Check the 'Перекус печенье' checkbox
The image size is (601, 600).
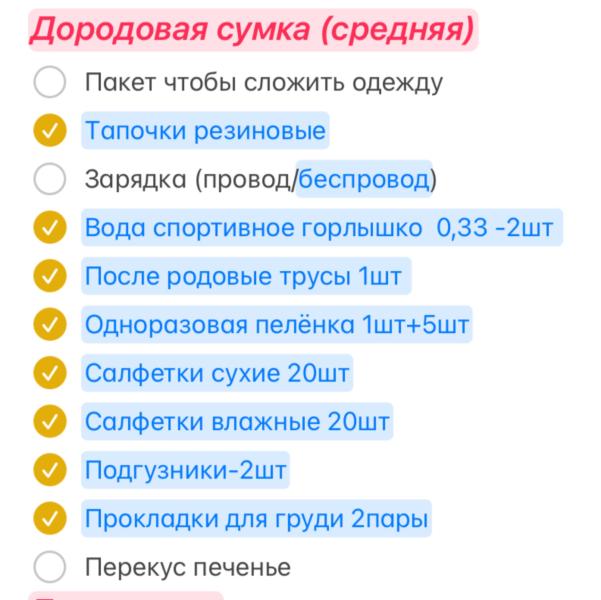coord(50,568)
